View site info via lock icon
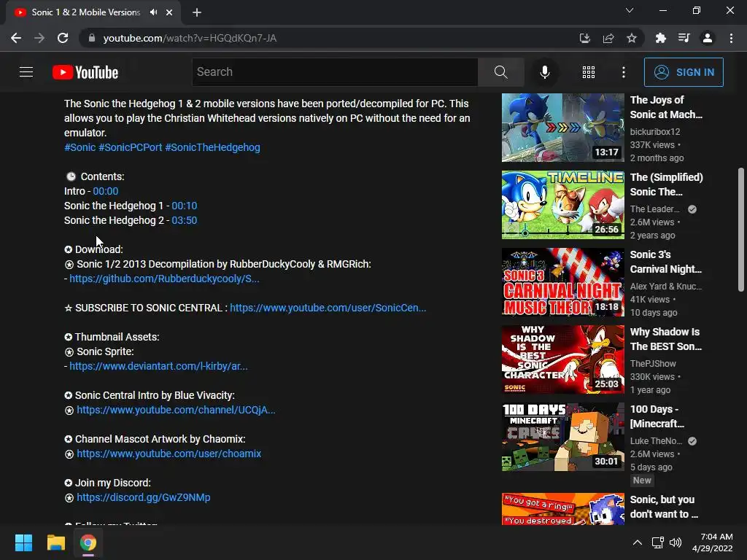This screenshot has height=560, width=747. point(92,38)
